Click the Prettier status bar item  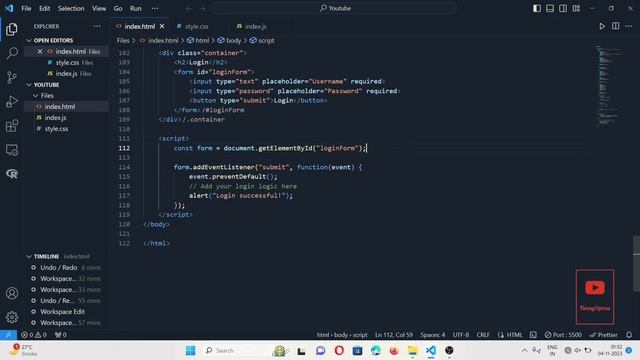604,335
